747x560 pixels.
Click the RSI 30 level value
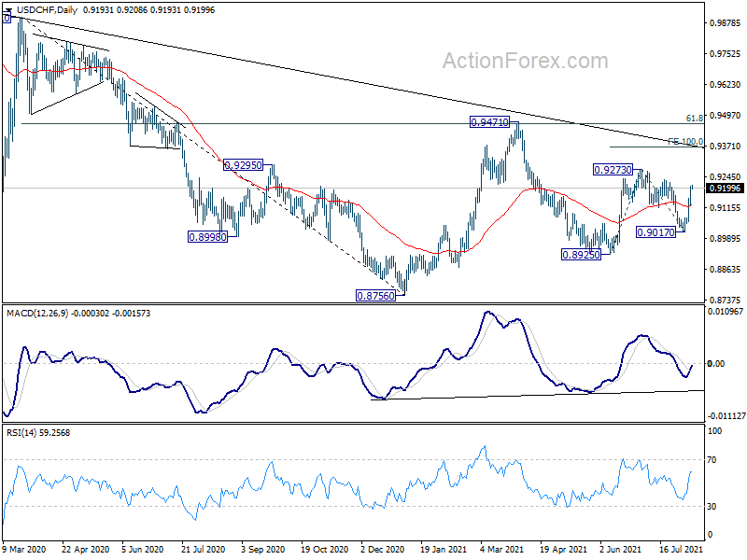pos(712,507)
